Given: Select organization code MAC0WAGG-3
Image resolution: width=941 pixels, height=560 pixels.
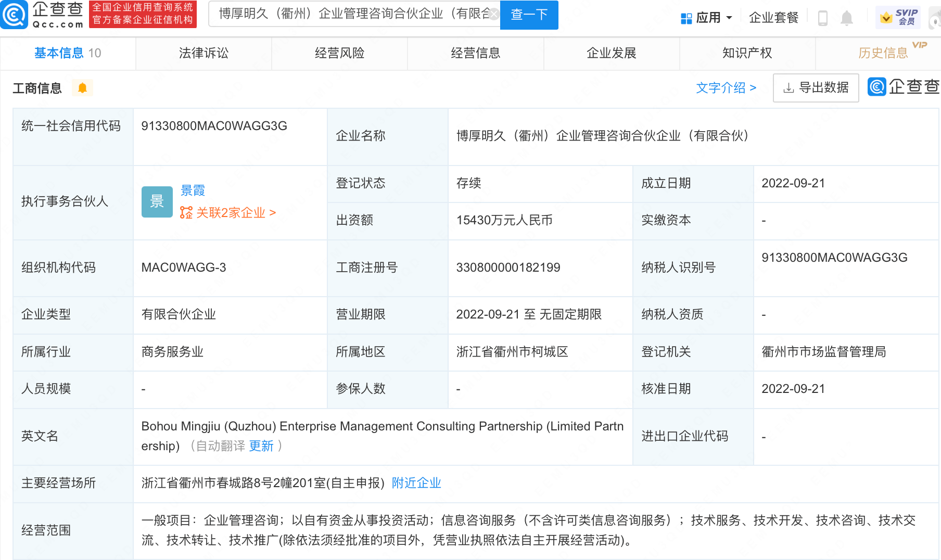Looking at the screenshot, I should pos(183,268).
